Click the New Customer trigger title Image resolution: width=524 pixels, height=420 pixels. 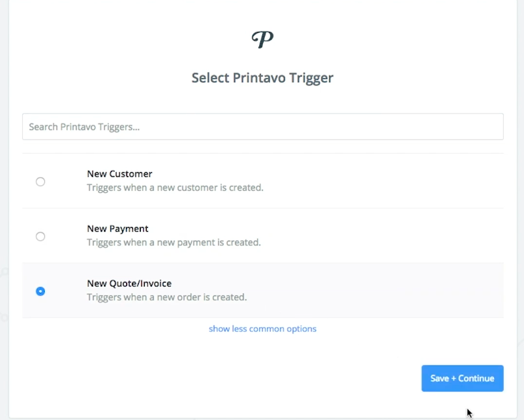pyautogui.click(x=119, y=174)
